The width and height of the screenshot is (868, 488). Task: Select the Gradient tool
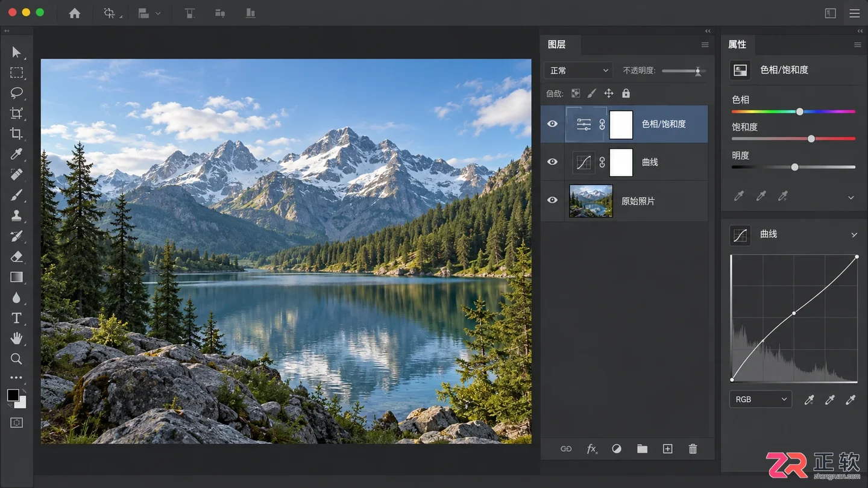point(16,277)
